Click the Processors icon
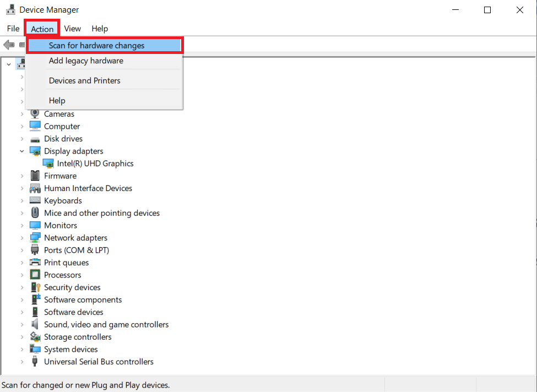Viewport: 537px width, 392px height. click(35, 275)
